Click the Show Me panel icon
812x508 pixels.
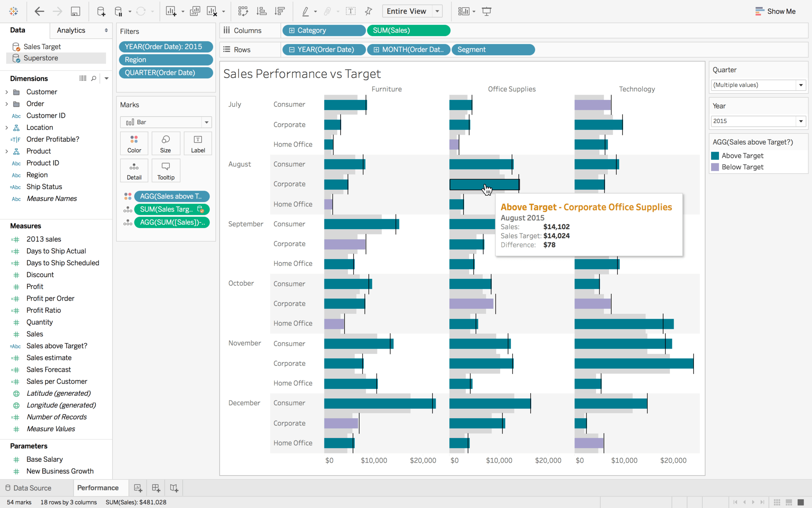coord(759,11)
